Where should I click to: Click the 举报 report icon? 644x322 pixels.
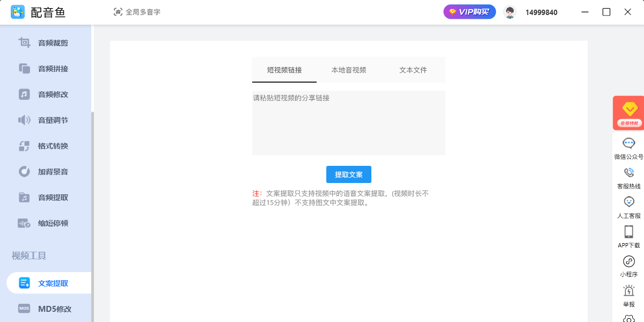[x=628, y=291]
